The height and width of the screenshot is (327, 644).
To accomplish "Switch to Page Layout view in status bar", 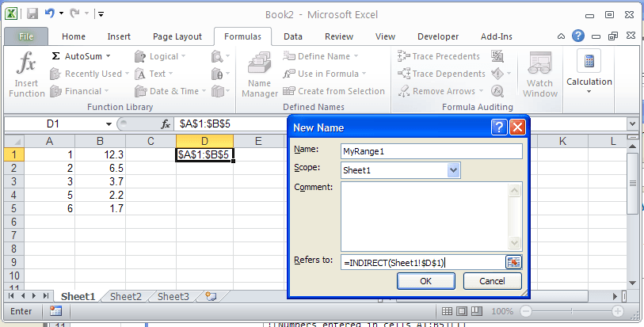I will tap(462, 311).
